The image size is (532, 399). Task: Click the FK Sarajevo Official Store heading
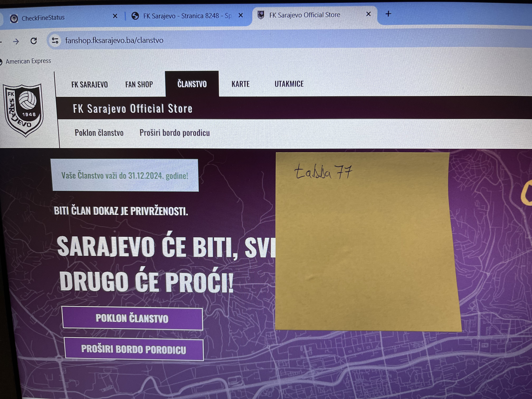tap(133, 108)
